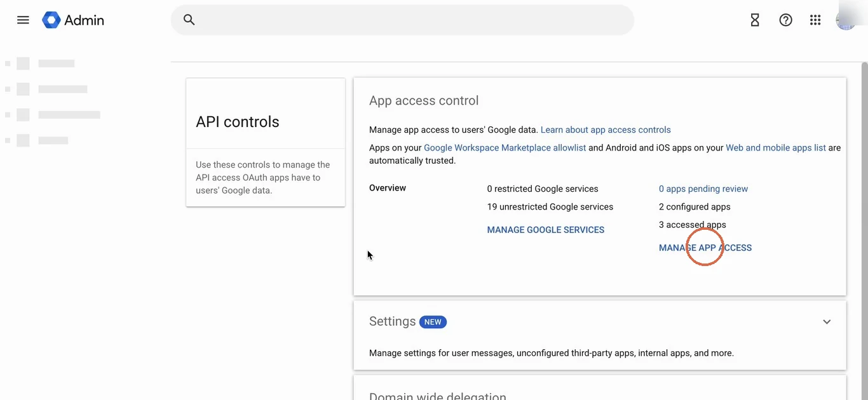Click into the Admin search field
Screen dimensions: 868x400
click(x=402, y=20)
